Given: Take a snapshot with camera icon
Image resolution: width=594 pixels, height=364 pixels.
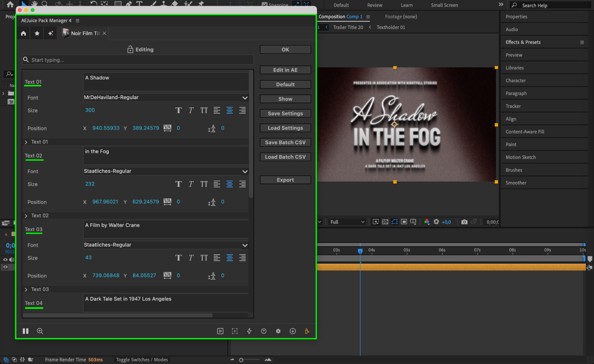Looking at the screenshot, I should coord(464,222).
